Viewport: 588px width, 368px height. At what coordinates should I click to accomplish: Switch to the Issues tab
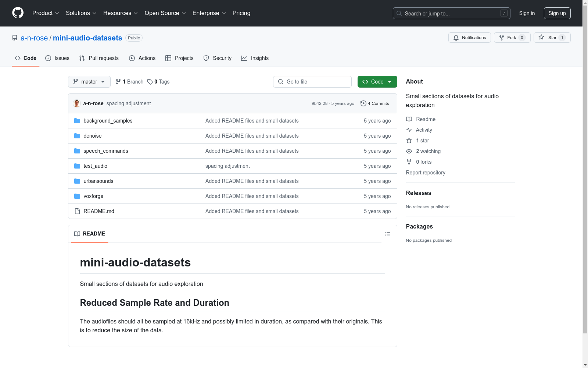57,58
